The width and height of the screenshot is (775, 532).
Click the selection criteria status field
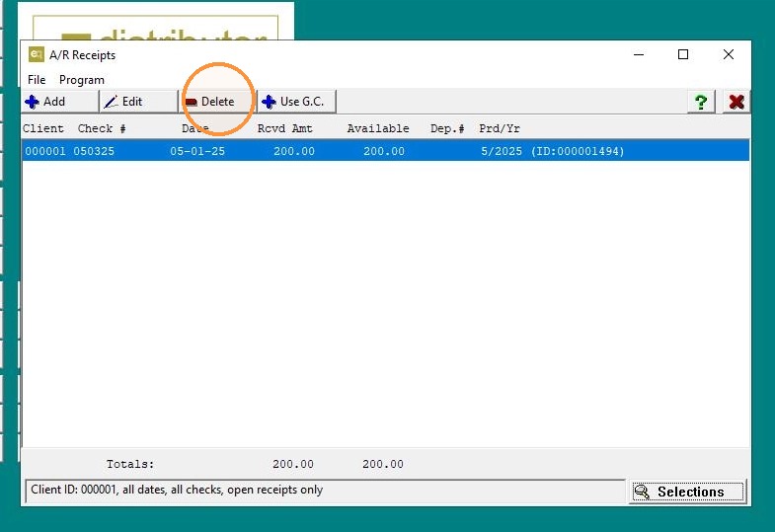click(325, 491)
